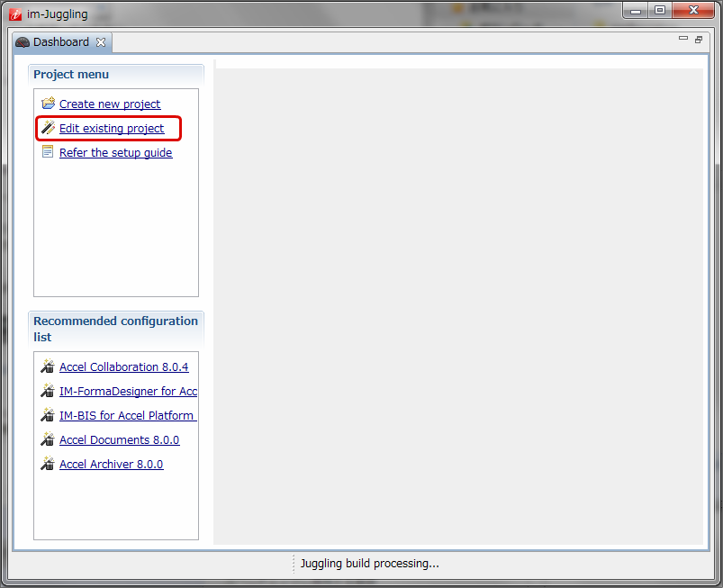Screen dimensions: 723x588
Task: Click the magic hat icon beside Accel Collaboration
Action: [x=48, y=366]
